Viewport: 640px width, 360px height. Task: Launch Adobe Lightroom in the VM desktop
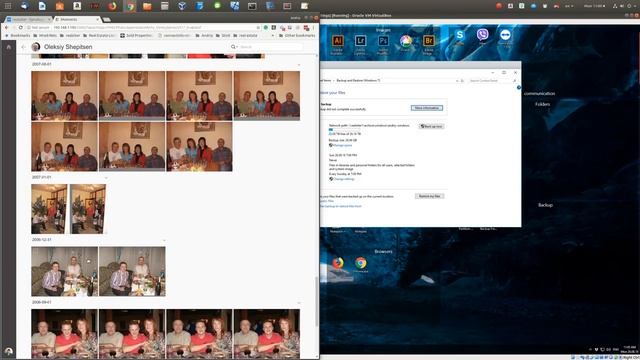coord(360,41)
